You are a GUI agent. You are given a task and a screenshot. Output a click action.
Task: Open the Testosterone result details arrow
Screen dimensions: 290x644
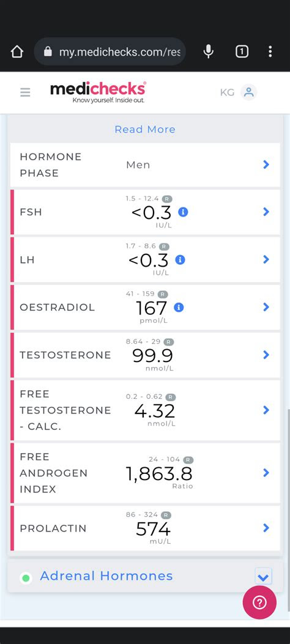(x=266, y=355)
